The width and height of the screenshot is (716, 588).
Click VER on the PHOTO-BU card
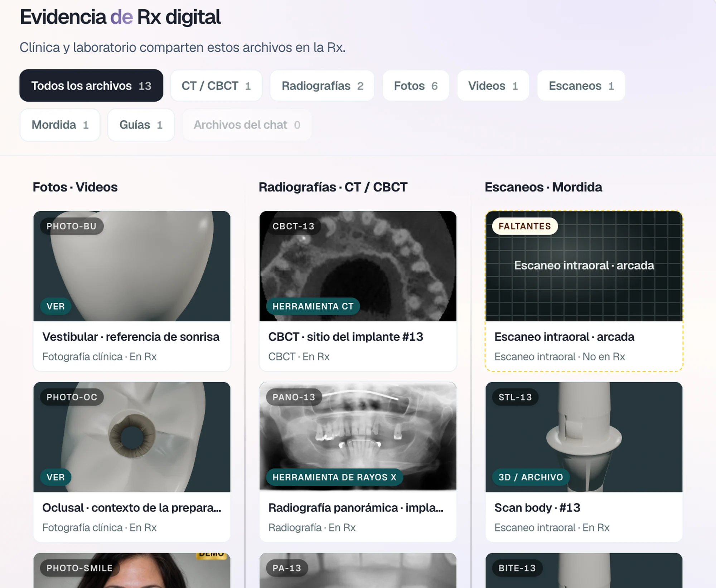click(55, 306)
